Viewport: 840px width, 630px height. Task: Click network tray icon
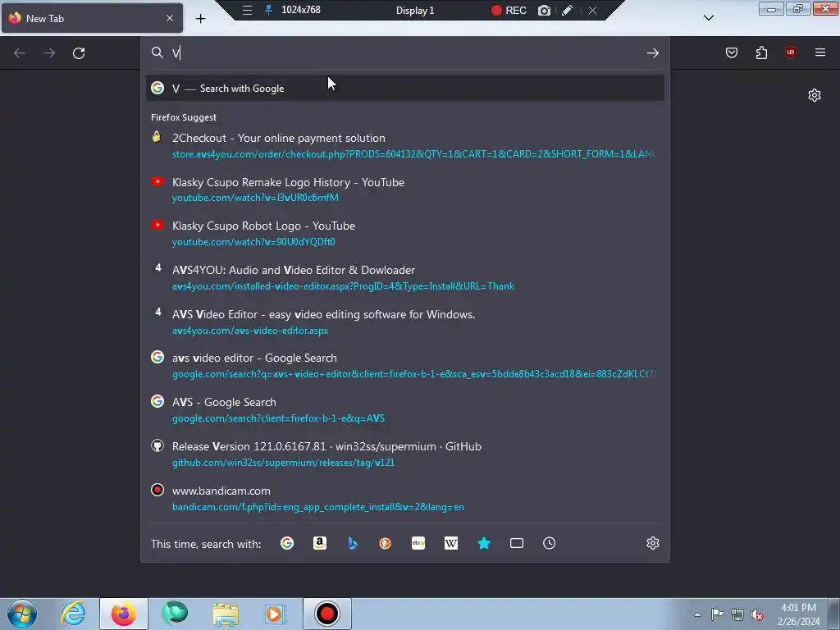tap(737, 614)
